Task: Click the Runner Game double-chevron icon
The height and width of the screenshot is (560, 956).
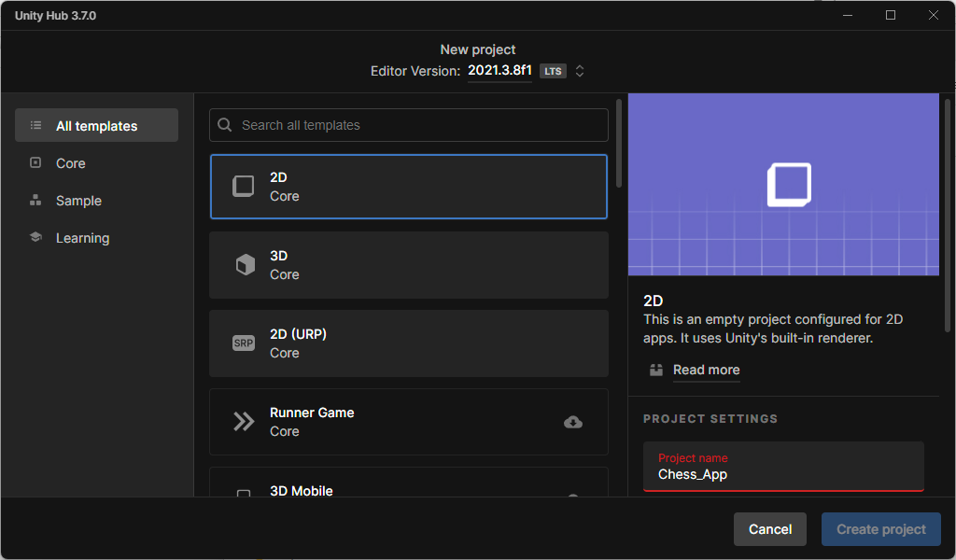Action: pyautogui.click(x=244, y=421)
